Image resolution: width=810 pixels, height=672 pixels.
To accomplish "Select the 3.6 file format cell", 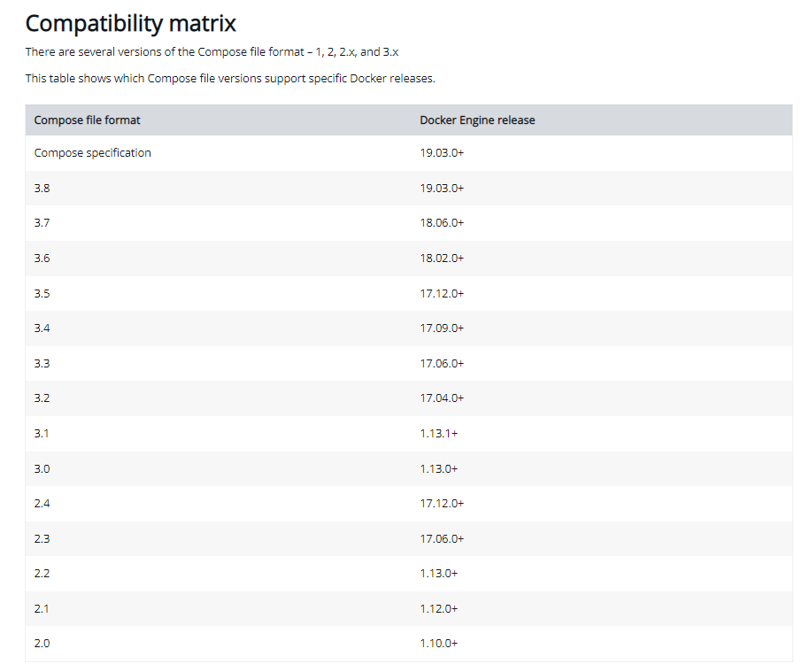I will click(42, 258).
